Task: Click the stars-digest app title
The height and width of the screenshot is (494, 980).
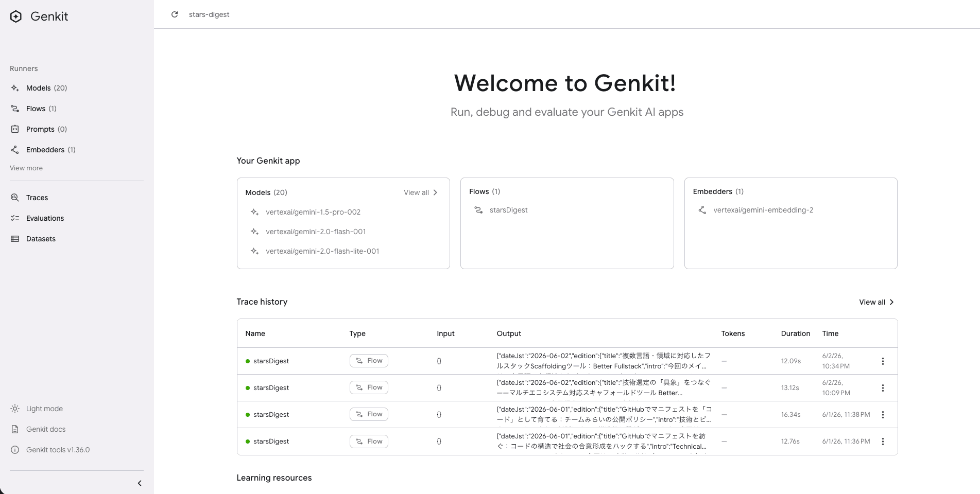Action: click(x=209, y=14)
